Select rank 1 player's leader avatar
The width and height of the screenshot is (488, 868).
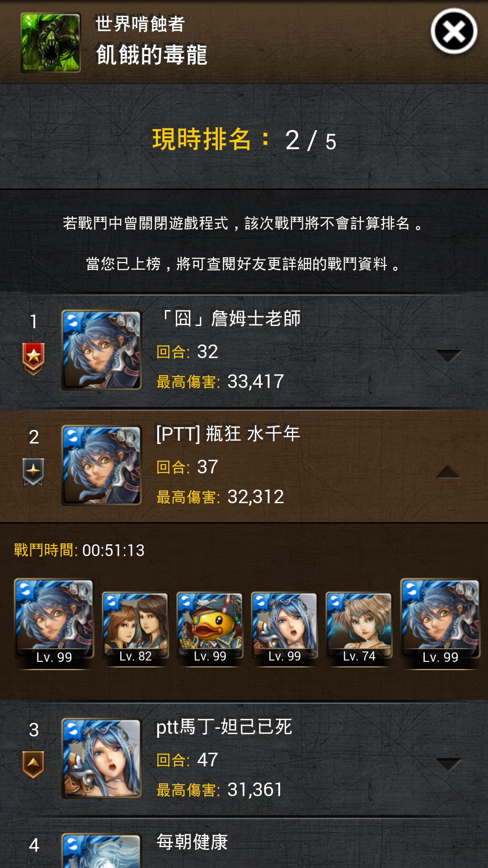coord(102,350)
